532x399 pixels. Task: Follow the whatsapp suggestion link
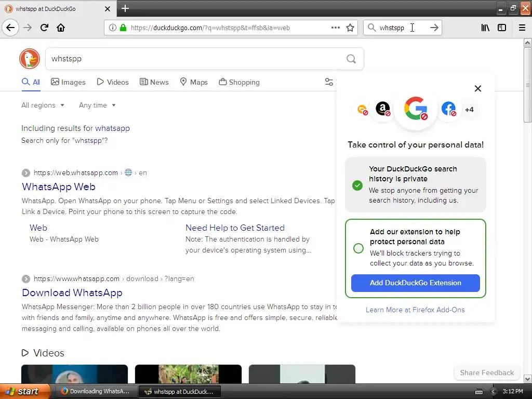coord(112,128)
